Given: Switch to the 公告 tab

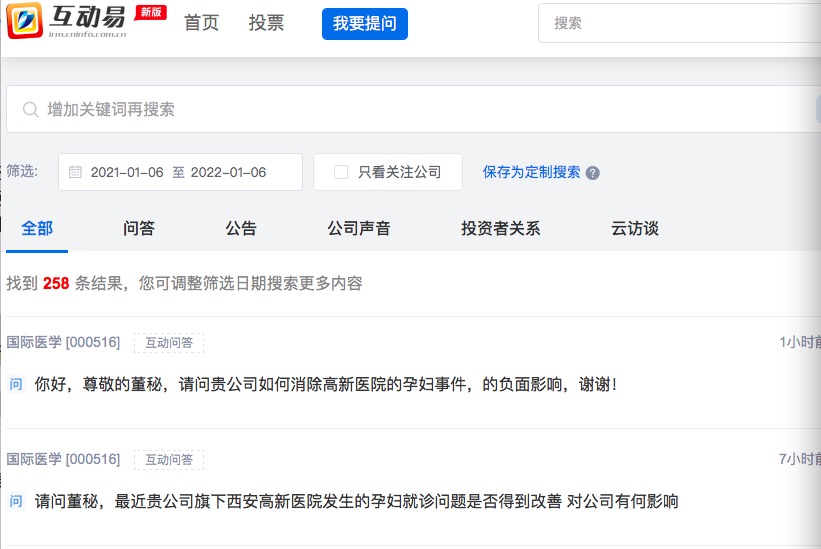Looking at the screenshot, I should click(x=241, y=228).
